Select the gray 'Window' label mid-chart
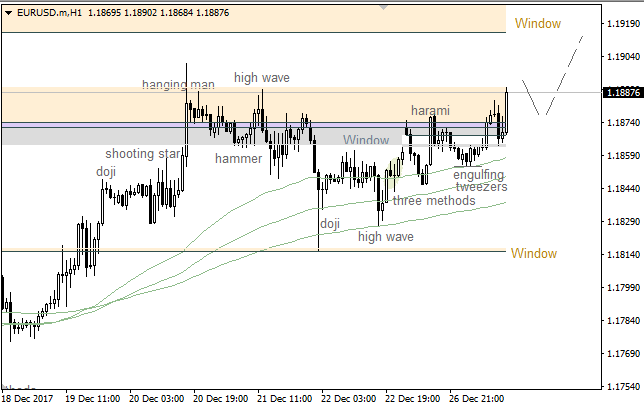This screenshot has height=410, width=644. click(366, 140)
